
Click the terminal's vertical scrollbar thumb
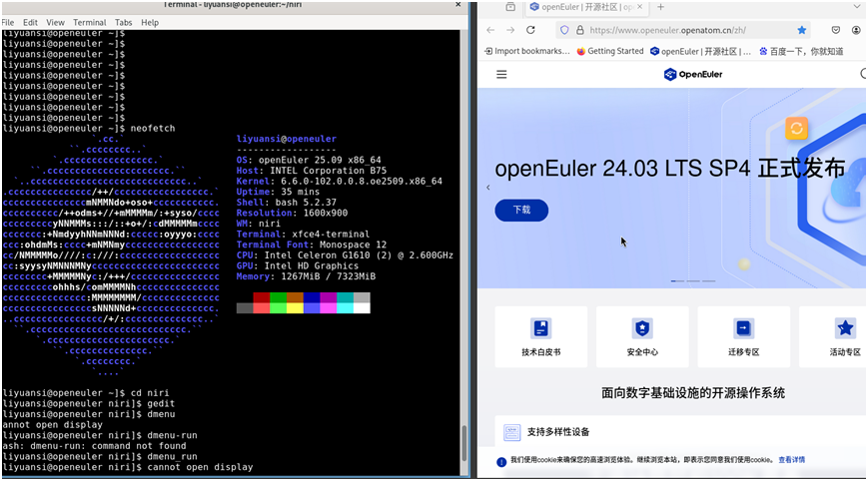(x=463, y=442)
